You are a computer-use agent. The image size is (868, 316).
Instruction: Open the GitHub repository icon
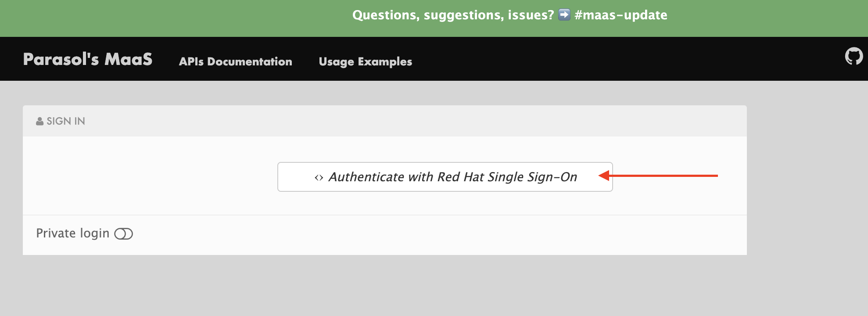854,57
